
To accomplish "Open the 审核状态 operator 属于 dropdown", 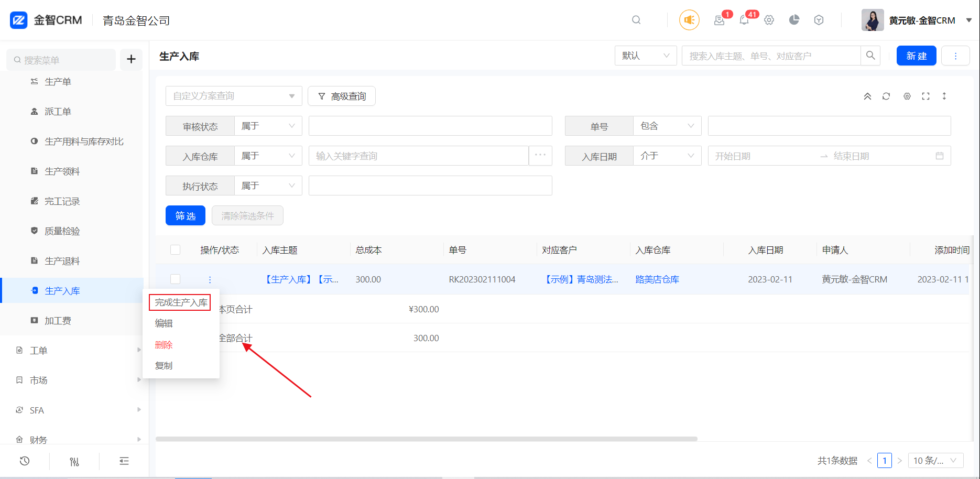I will point(268,126).
